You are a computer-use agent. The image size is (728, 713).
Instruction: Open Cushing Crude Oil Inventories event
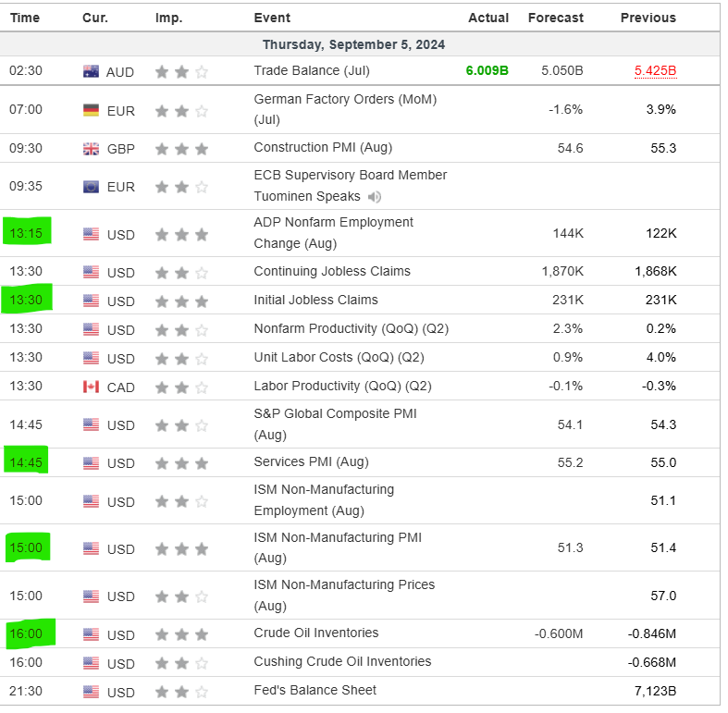click(x=342, y=661)
